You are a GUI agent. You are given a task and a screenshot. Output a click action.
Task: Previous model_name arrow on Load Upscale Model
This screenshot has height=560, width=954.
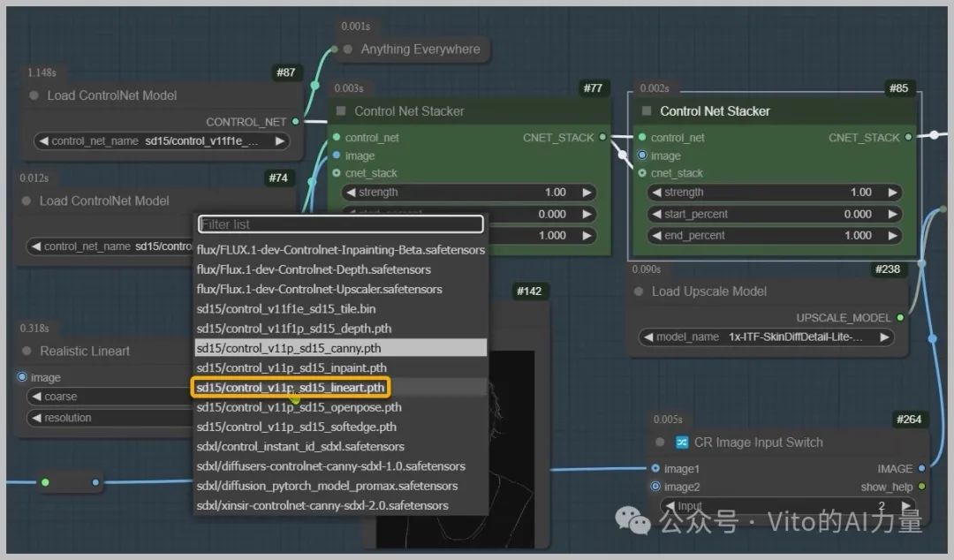click(648, 337)
